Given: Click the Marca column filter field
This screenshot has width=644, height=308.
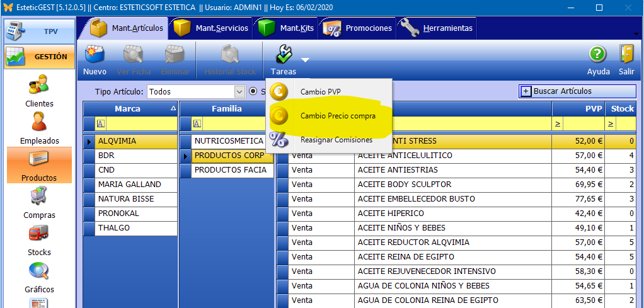Looking at the screenshot, I should (136, 123).
